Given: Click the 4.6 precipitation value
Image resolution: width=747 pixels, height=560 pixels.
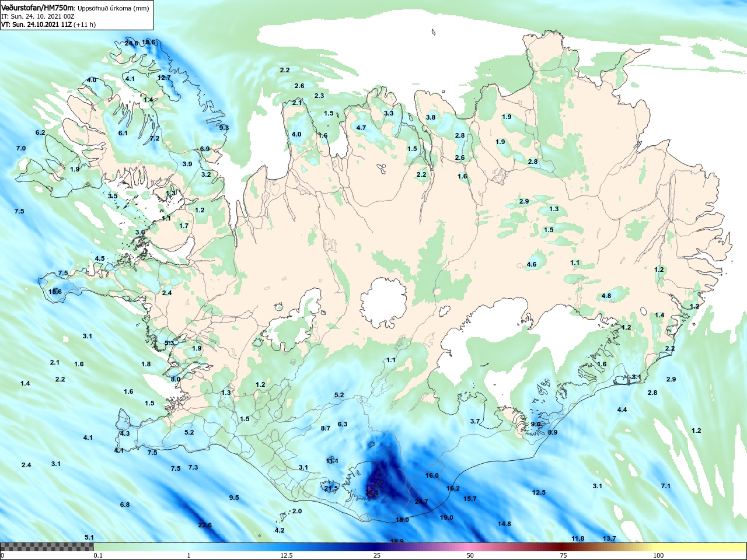Looking at the screenshot, I should point(532,264).
